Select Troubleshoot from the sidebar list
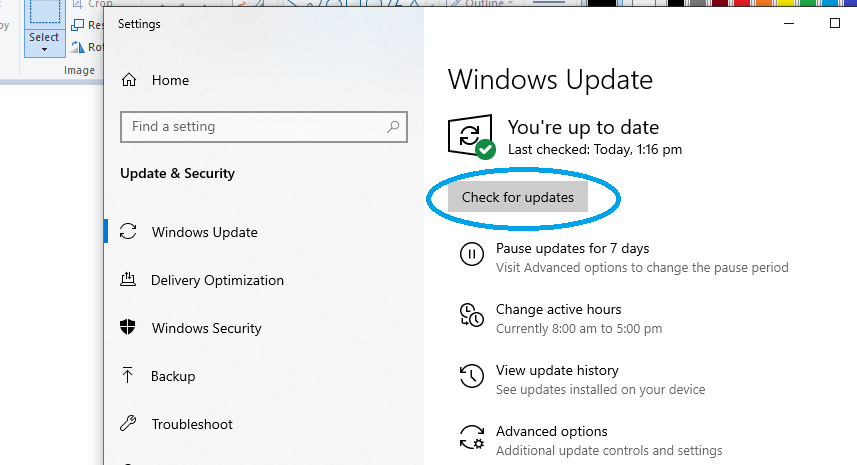Viewport: 857px width, 465px height. (x=192, y=424)
